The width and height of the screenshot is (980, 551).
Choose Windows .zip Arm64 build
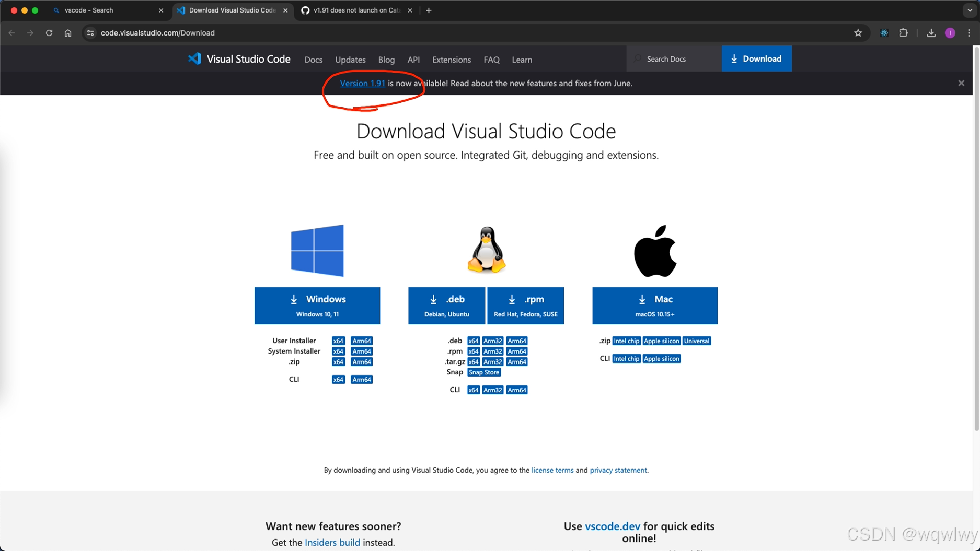(362, 361)
